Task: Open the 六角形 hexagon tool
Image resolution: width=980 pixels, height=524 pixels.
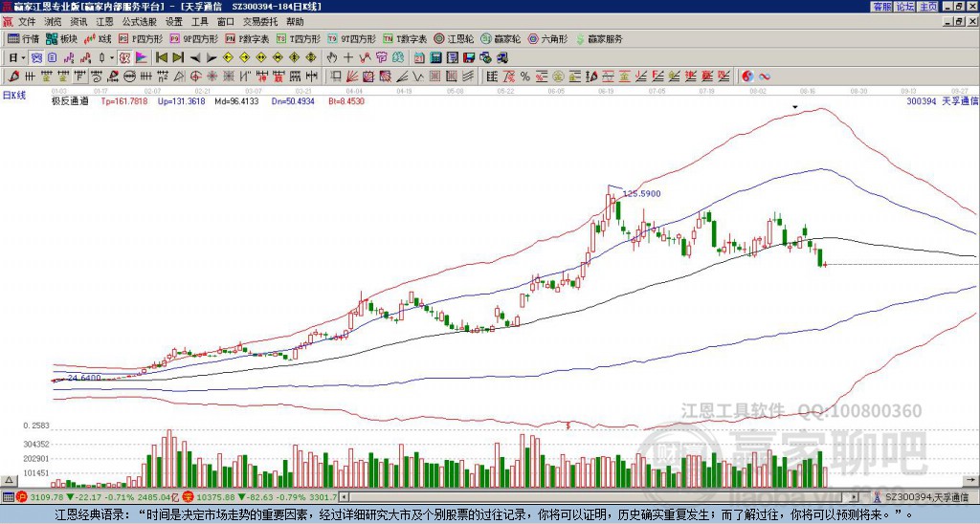Action: click(547, 38)
